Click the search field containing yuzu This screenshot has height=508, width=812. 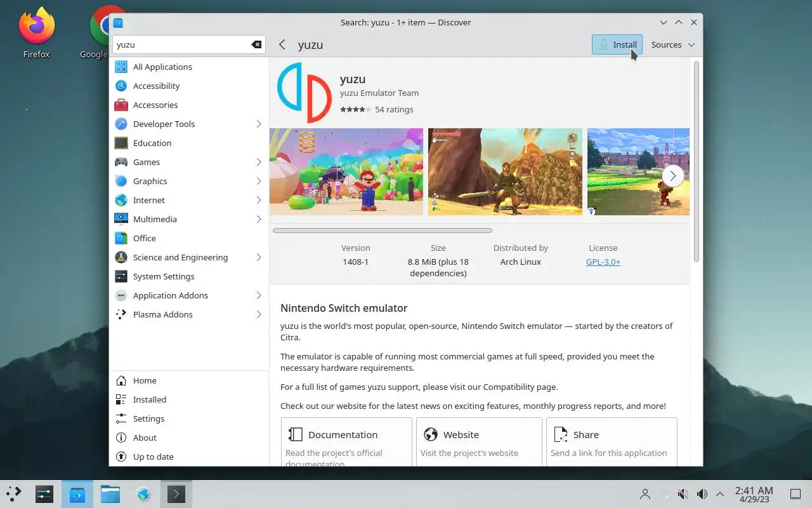click(x=188, y=44)
